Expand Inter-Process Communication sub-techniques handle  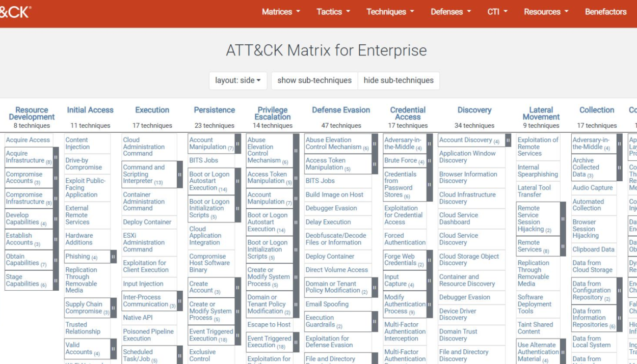179,301
